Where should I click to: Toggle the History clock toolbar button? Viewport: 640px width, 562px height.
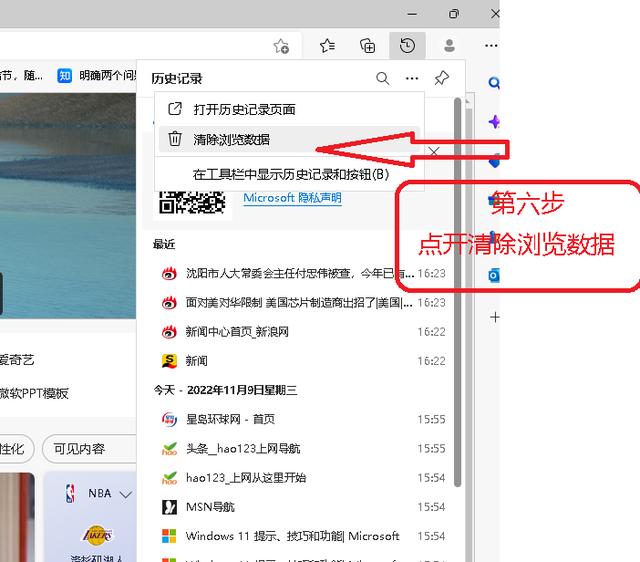tap(407, 45)
